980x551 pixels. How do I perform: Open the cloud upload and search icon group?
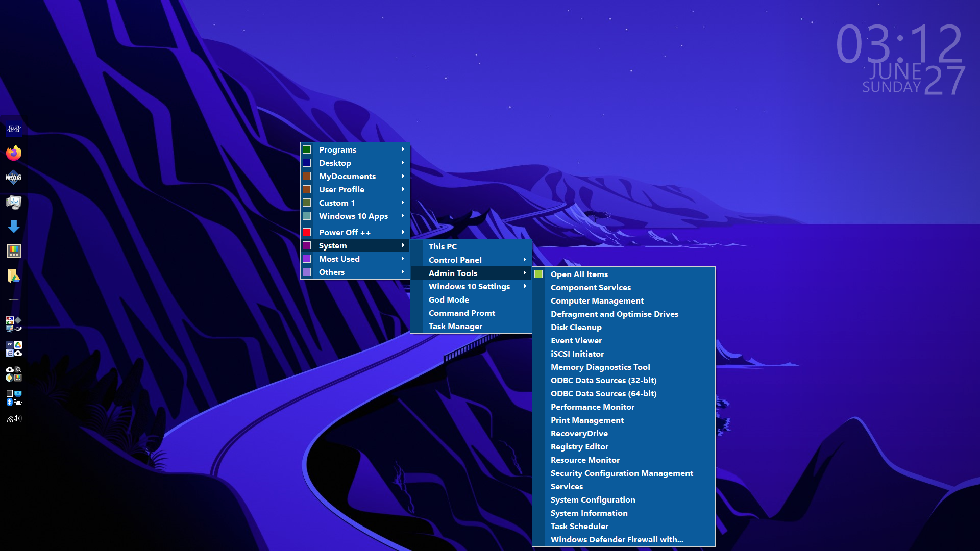pos(14,373)
